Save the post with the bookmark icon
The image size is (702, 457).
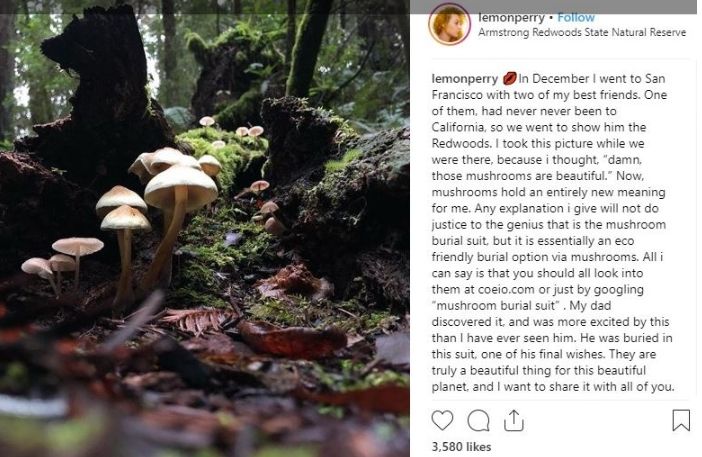681,420
